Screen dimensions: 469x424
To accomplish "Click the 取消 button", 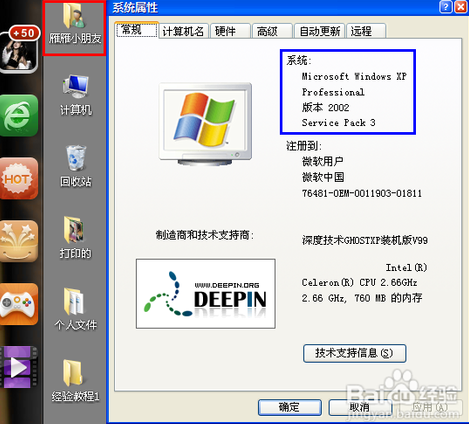I will (360, 407).
